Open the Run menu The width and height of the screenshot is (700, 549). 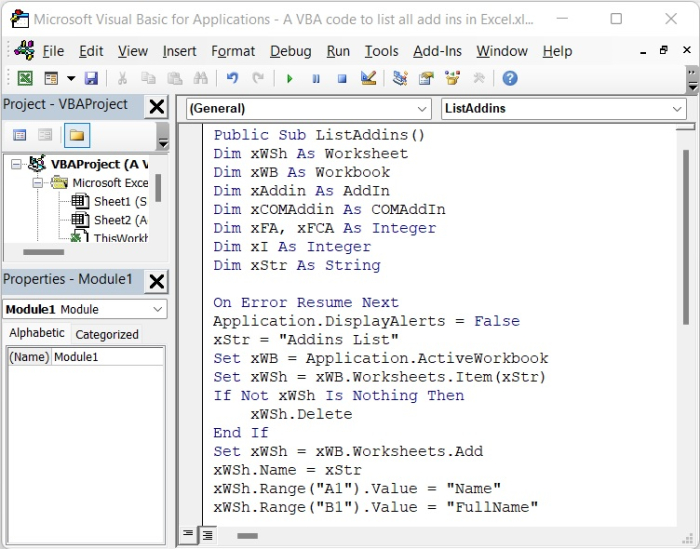point(338,51)
